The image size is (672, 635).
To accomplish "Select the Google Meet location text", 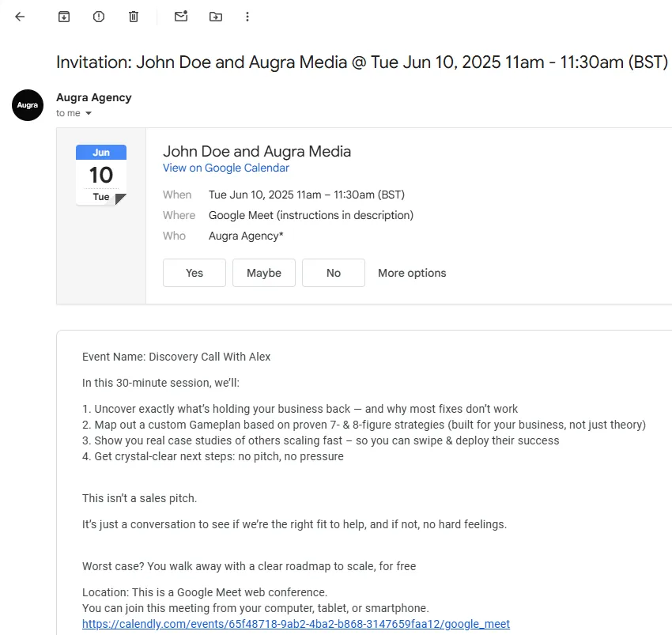I will point(311,215).
